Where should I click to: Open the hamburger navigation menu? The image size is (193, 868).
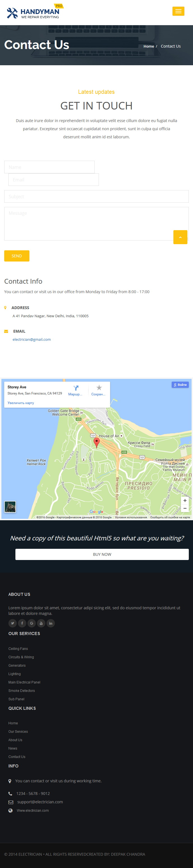[178, 11]
